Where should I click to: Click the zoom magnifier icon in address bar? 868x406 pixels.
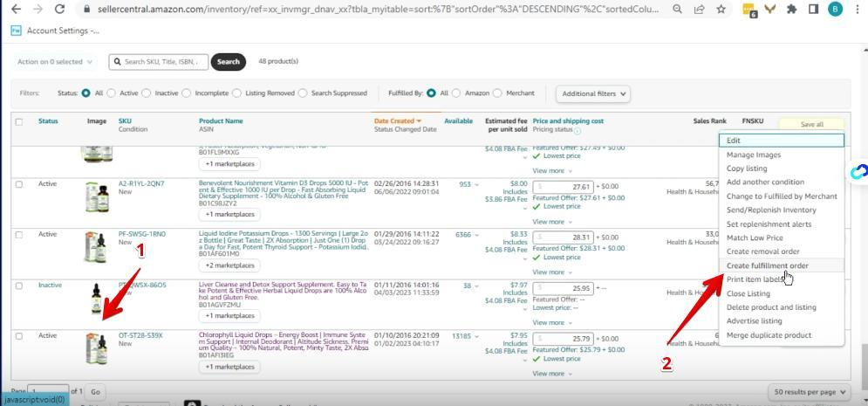[678, 10]
